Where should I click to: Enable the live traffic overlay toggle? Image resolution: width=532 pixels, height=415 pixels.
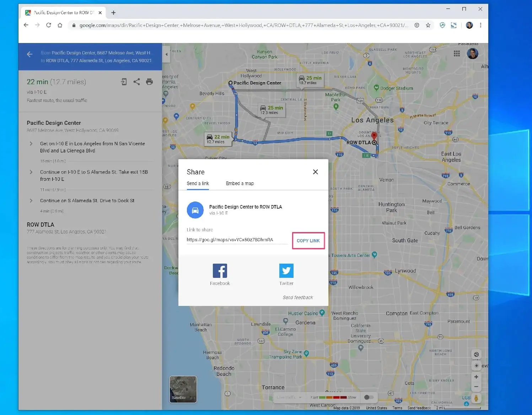(x=369, y=397)
